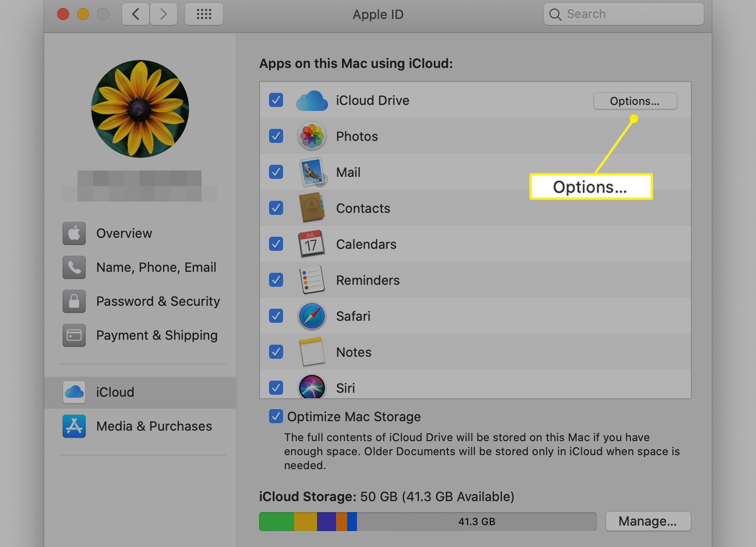Click the Calendars label
This screenshot has height=547, width=756.
[x=366, y=244]
